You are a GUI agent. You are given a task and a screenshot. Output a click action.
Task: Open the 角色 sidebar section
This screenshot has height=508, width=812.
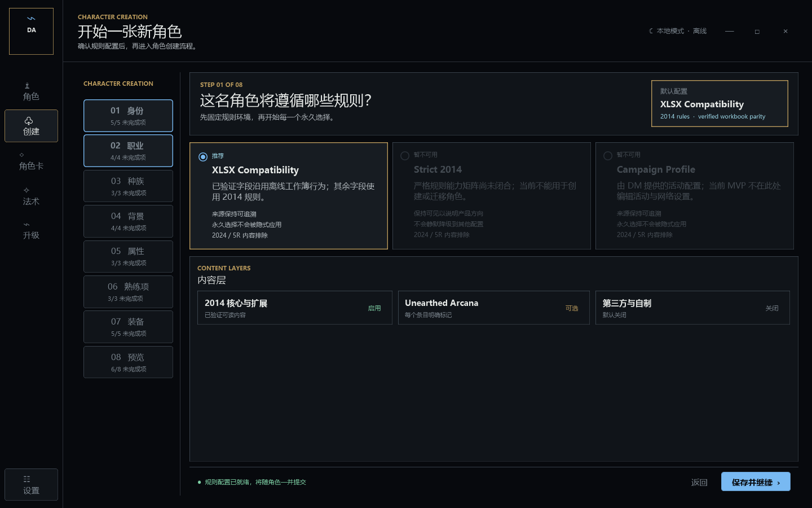tap(31, 91)
